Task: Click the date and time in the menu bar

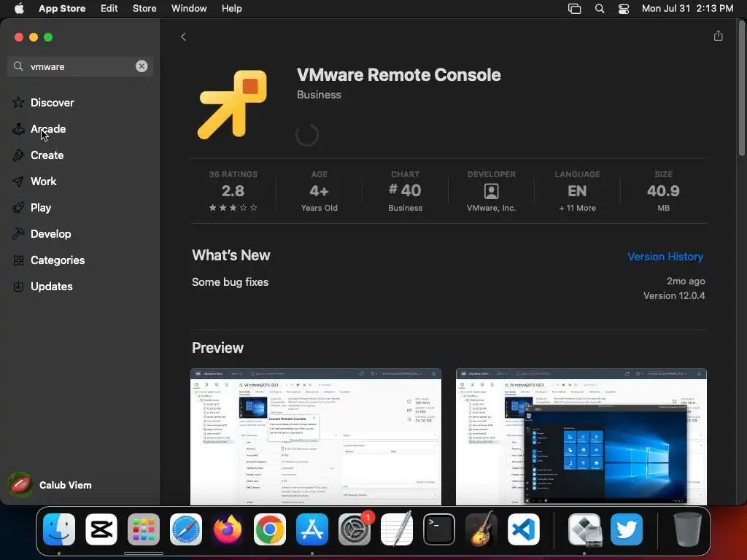Action: (687, 9)
